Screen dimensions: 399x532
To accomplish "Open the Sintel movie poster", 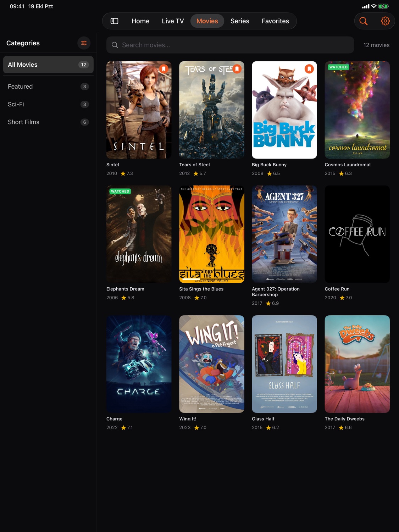I will [x=139, y=110].
